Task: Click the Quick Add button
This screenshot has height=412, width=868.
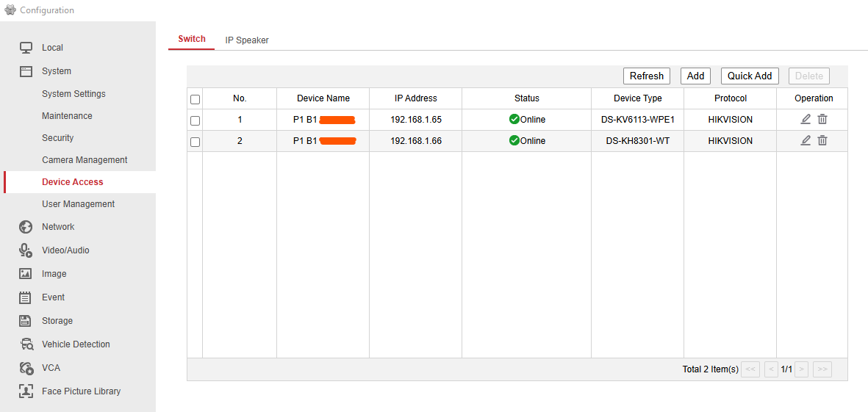Action: click(x=749, y=76)
